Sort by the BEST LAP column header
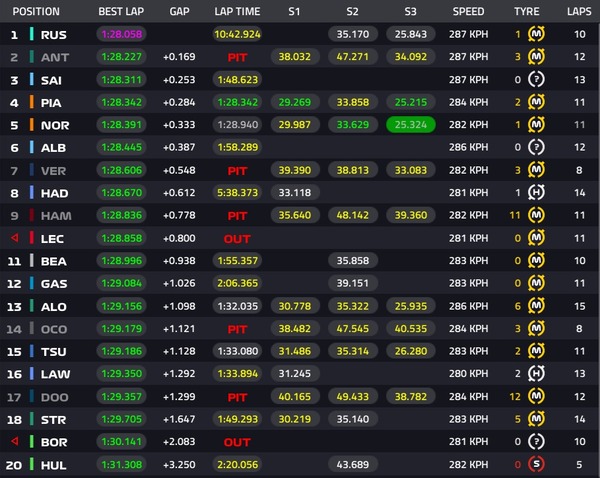The image size is (600, 478). point(121,11)
